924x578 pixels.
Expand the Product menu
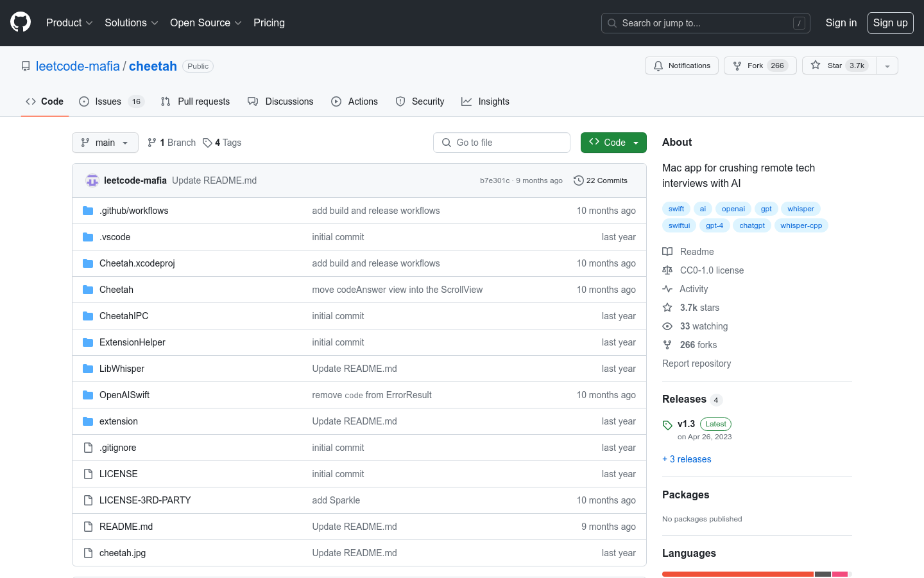click(x=69, y=22)
